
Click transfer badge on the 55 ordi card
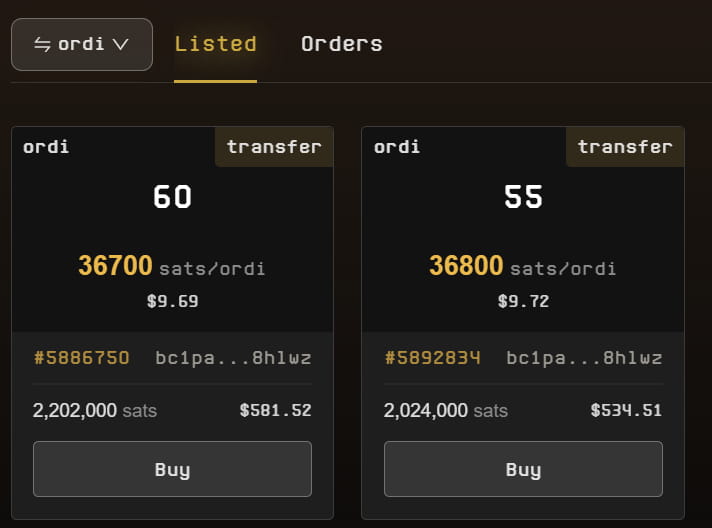pyautogui.click(x=625, y=147)
